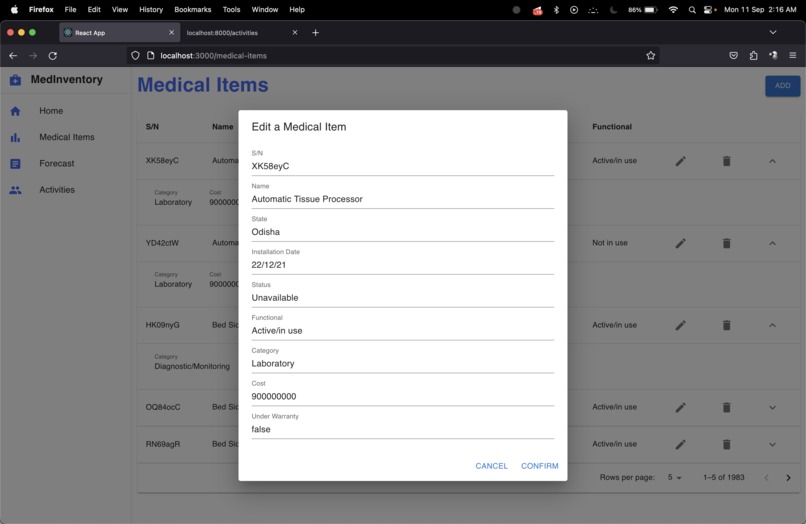Open the Firefox hamburger menu

point(793,56)
